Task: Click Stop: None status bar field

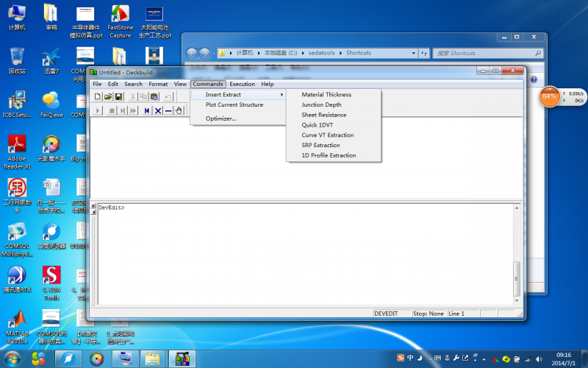Action: click(x=429, y=314)
